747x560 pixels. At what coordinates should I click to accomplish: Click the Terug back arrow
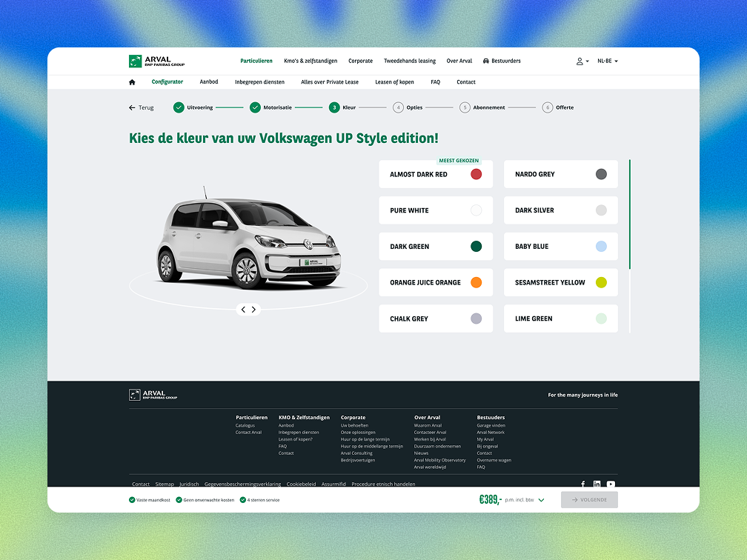(141, 107)
